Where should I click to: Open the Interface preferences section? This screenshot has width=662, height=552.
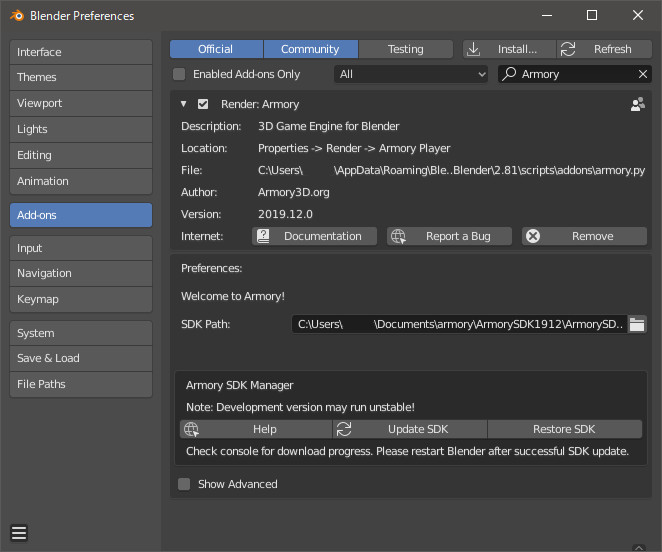point(81,52)
